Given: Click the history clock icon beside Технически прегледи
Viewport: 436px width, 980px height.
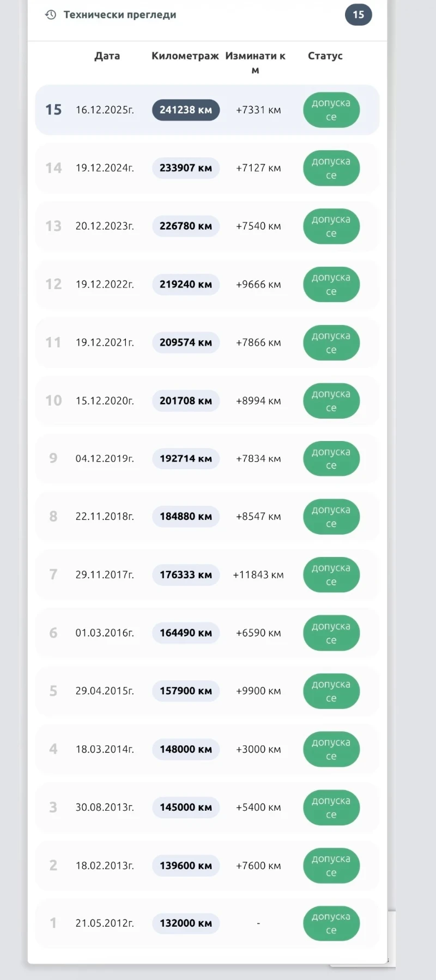Looking at the screenshot, I should [x=51, y=15].
